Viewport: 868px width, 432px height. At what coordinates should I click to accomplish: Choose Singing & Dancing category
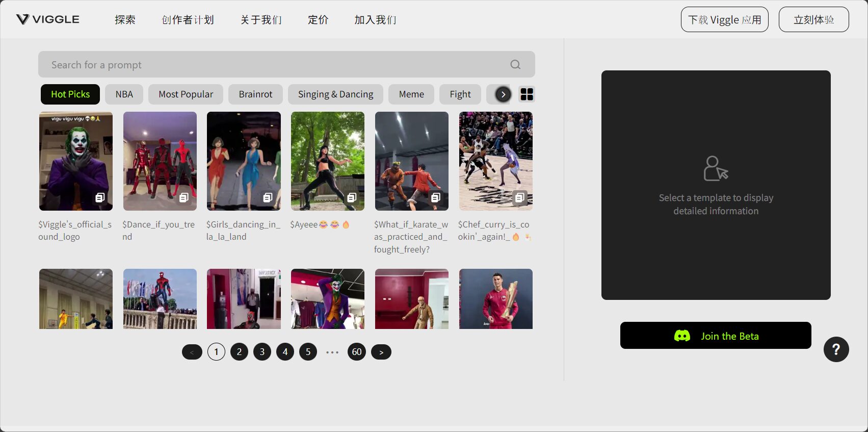click(x=335, y=94)
